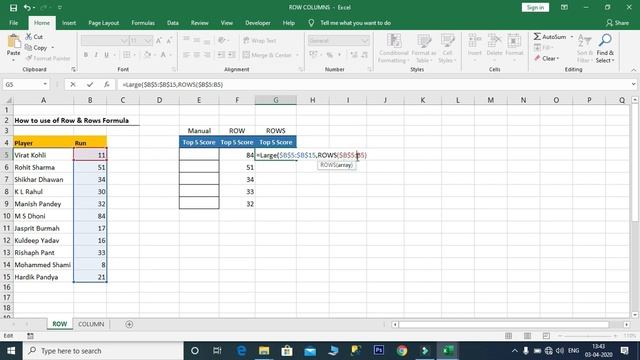The width and height of the screenshot is (640, 360).
Task: Switch to the Data tab
Action: (x=173, y=23)
